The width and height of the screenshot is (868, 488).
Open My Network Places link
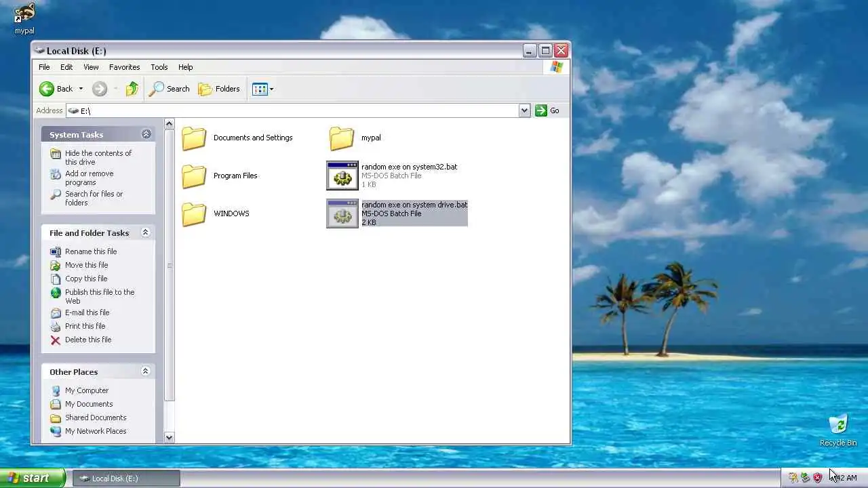pyautogui.click(x=96, y=431)
